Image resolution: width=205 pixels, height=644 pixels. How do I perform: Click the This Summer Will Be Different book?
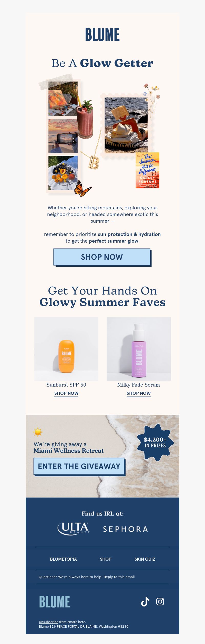(147, 170)
